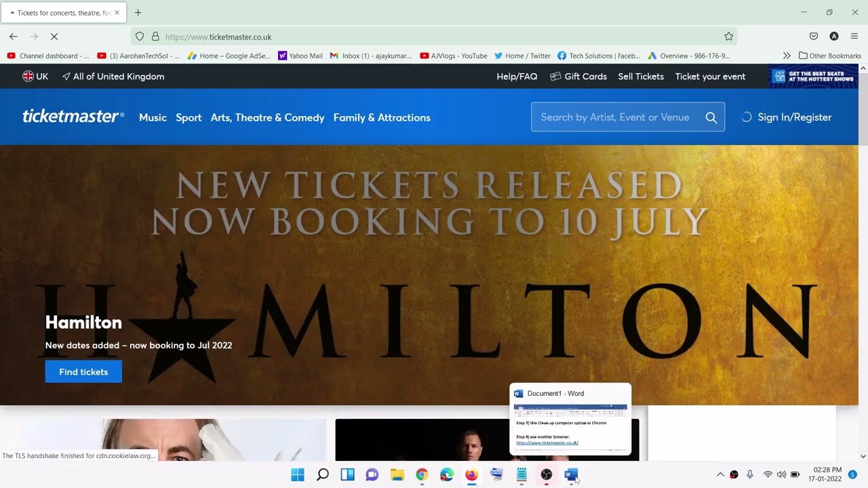Open the Teams Chat taskbar icon
The height and width of the screenshot is (488, 868).
[372, 474]
